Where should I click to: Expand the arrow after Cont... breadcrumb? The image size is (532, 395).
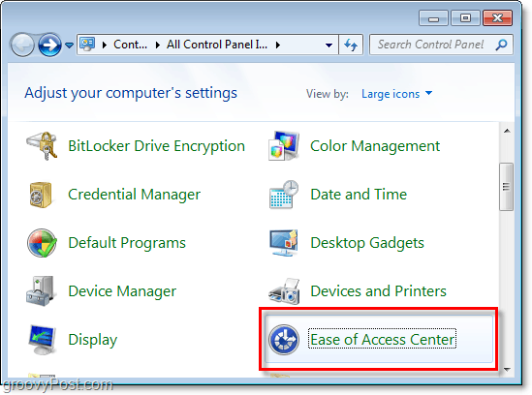pyautogui.click(x=157, y=45)
